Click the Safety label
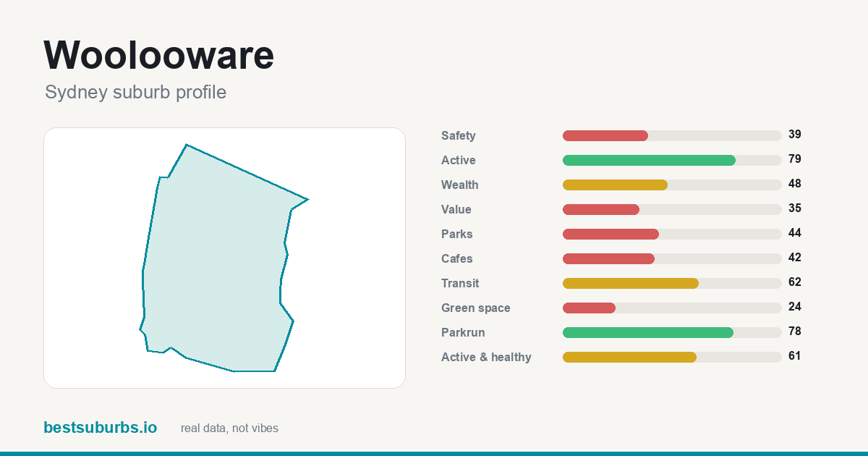This screenshot has height=456, width=868. point(459,135)
